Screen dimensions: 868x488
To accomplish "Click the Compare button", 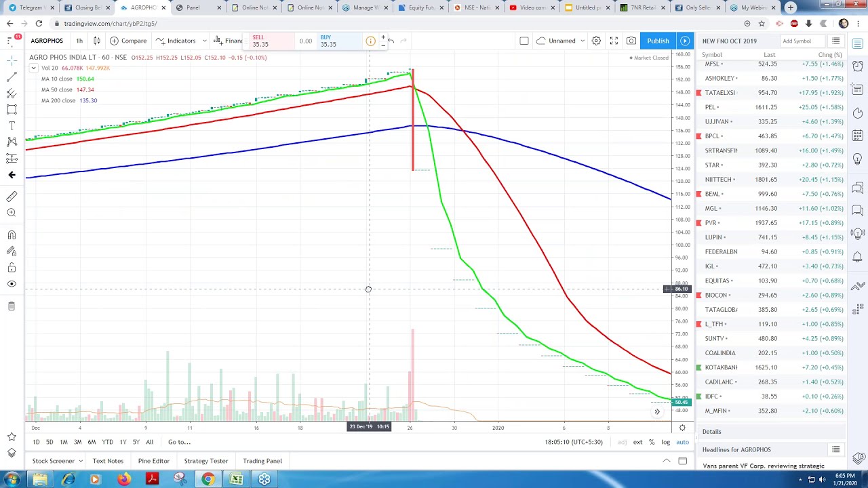I will click(x=128, y=41).
